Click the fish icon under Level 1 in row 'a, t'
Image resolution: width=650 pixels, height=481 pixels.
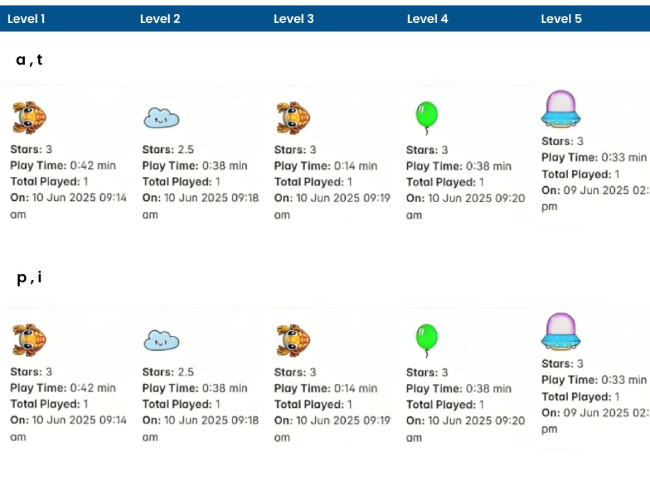coord(29,118)
